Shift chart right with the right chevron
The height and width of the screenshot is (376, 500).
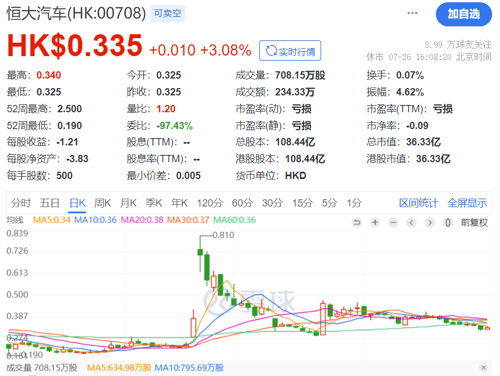pyautogui.click(x=430, y=222)
